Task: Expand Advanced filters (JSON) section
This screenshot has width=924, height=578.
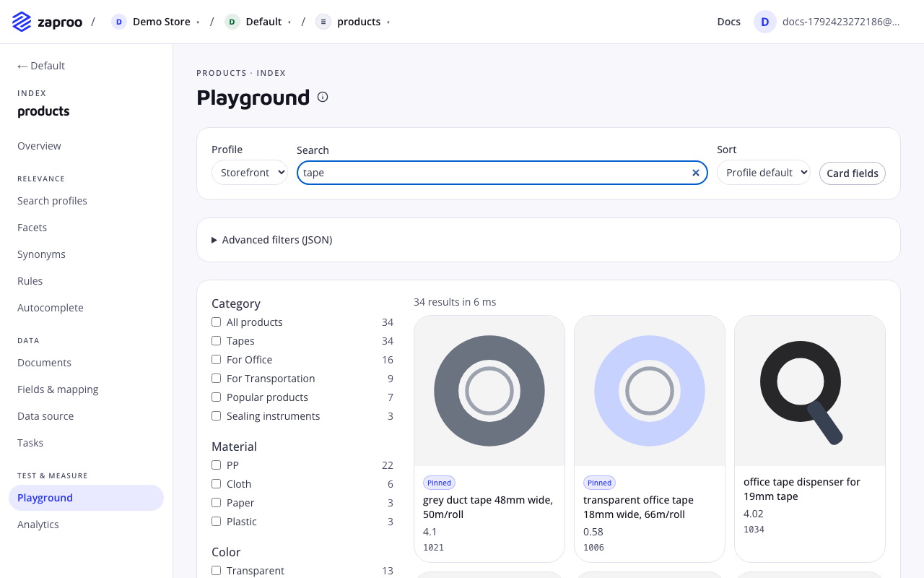Action: (x=271, y=240)
